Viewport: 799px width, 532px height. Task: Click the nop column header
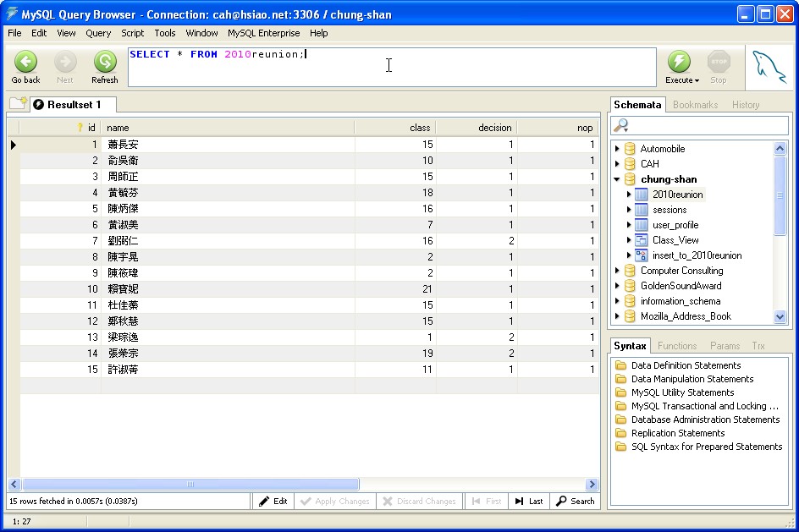558,128
